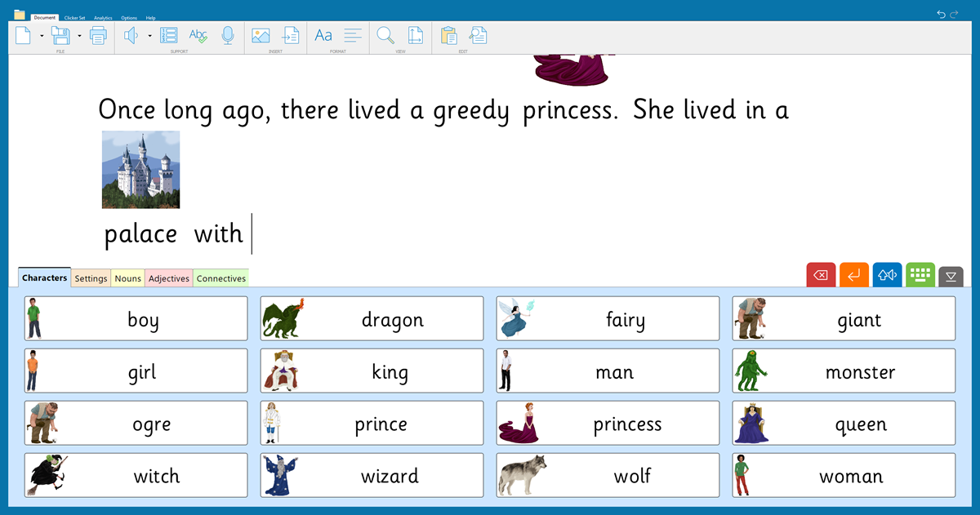This screenshot has height=515, width=980.
Task: Click the magnifying glass zoom icon
Action: click(x=385, y=35)
